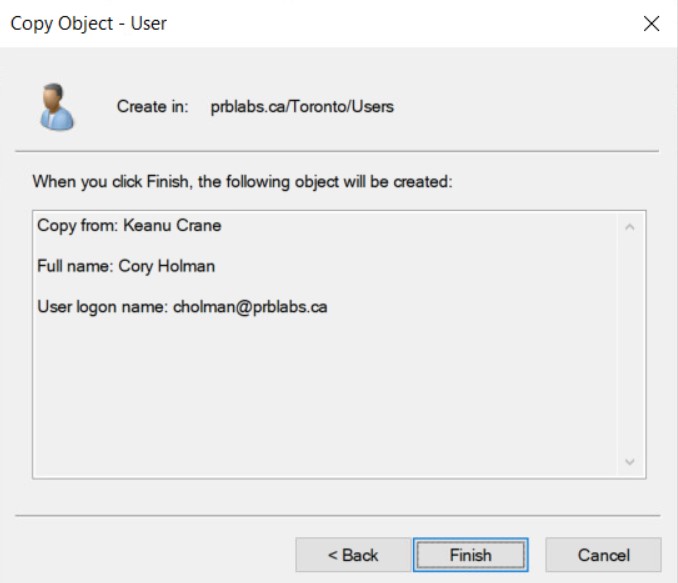Click the "Copy Object - User" title text
The image size is (678, 583).
click(x=88, y=24)
